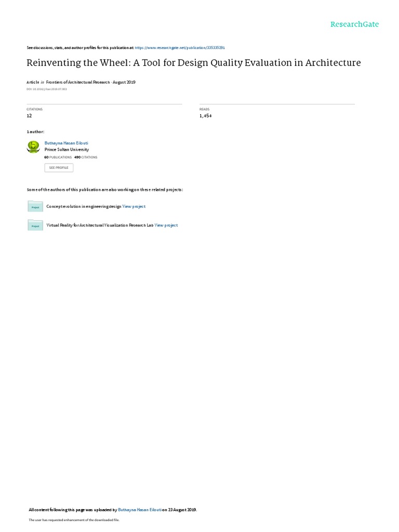Click the 60 Publications stat

pyautogui.click(x=58, y=157)
